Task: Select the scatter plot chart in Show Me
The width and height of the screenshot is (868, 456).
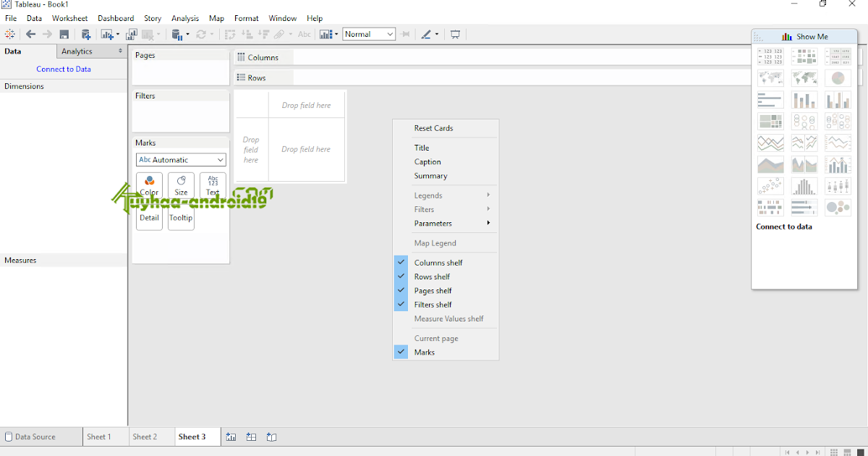Action: 770,186
